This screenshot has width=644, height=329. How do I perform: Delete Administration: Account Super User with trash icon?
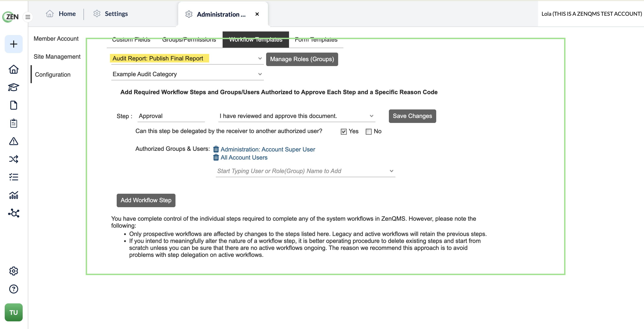[216, 149]
